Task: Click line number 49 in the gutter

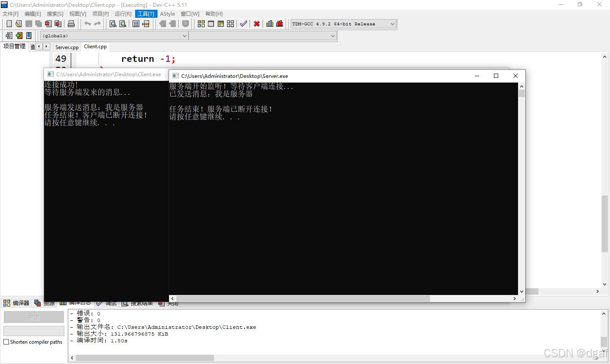Action: click(61, 59)
